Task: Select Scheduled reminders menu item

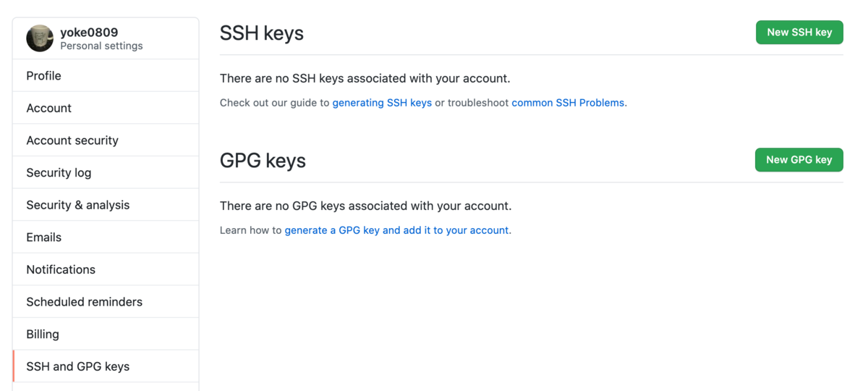Action: pyautogui.click(x=85, y=302)
